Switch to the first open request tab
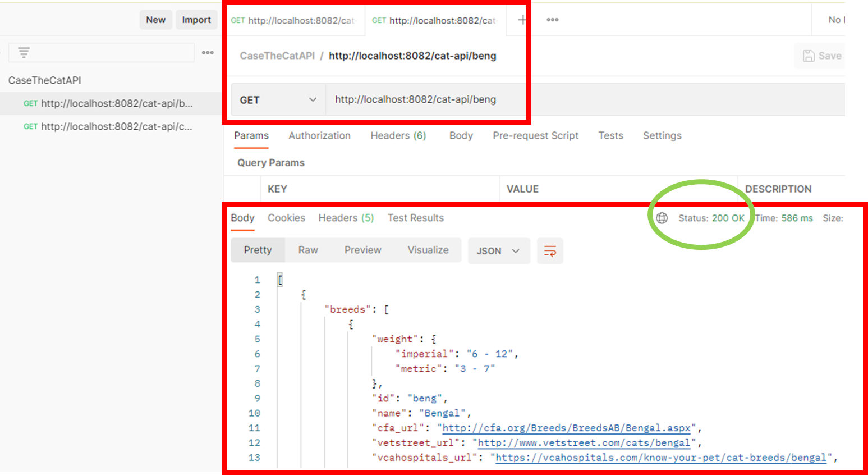 pos(294,20)
